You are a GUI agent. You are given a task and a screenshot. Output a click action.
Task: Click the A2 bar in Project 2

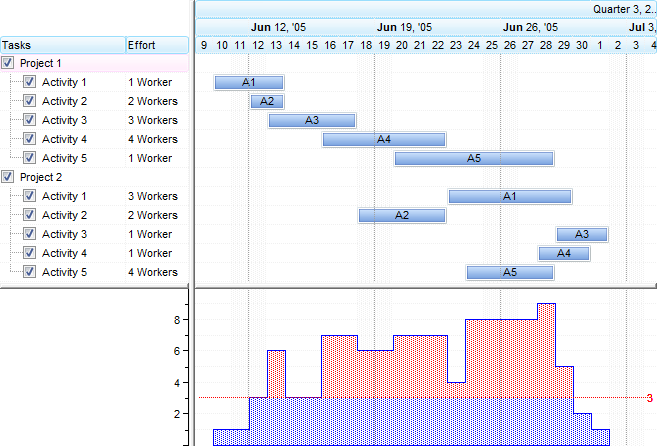click(402, 215)
